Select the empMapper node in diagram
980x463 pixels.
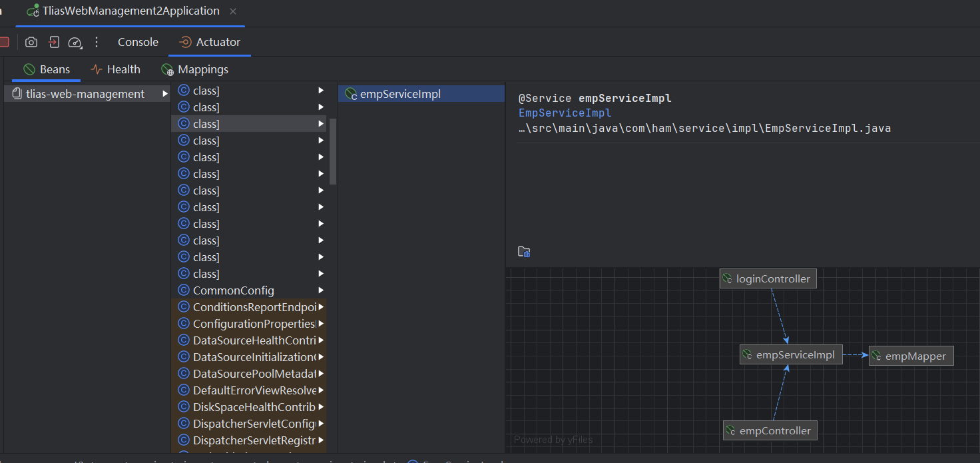click(x=910, y=356)
